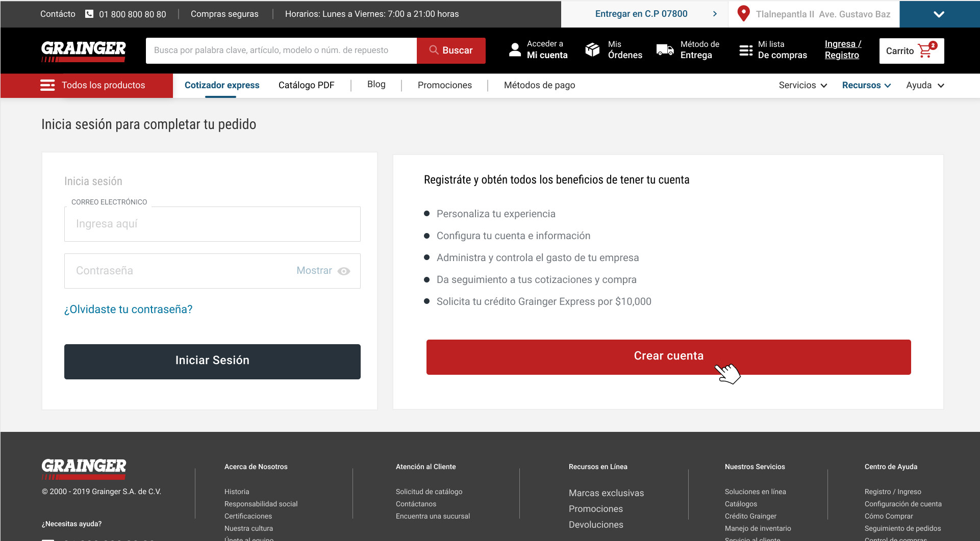
Task: Click the phone icon next to contact number
Action: tap(89, 14)
